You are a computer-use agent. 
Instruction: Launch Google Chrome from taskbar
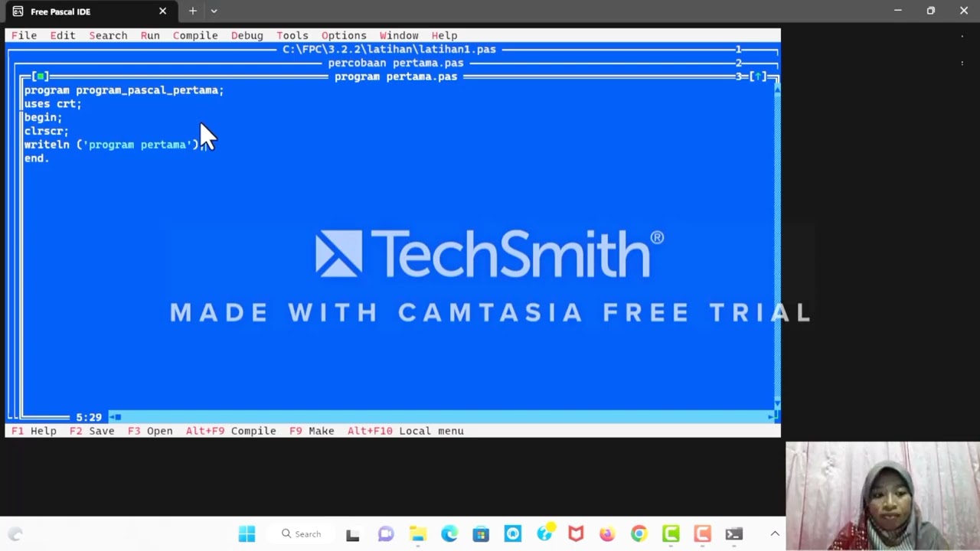tap(639, 534)
